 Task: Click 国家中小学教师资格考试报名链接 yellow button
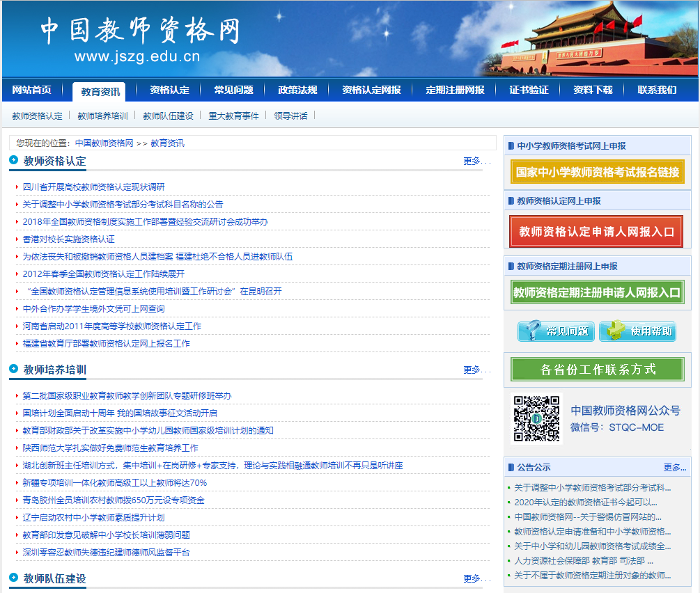598,172
